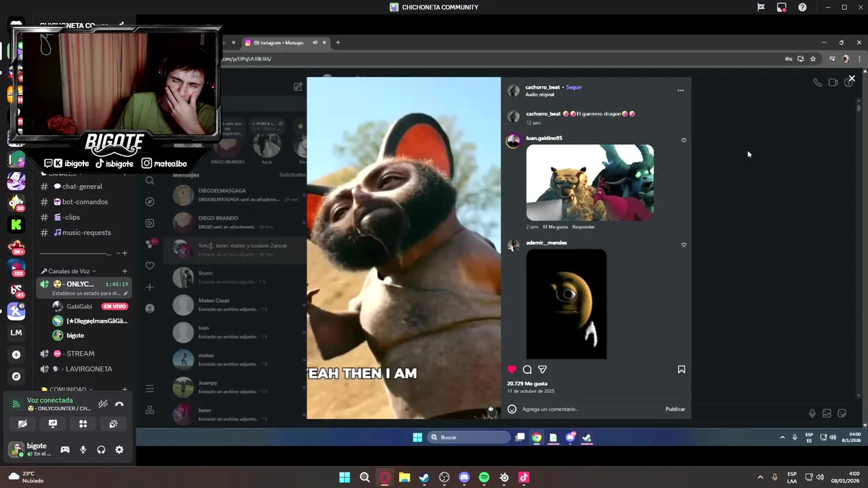
Task: Open the DIEGOELMASGAGA conversation
Action: 235,195
